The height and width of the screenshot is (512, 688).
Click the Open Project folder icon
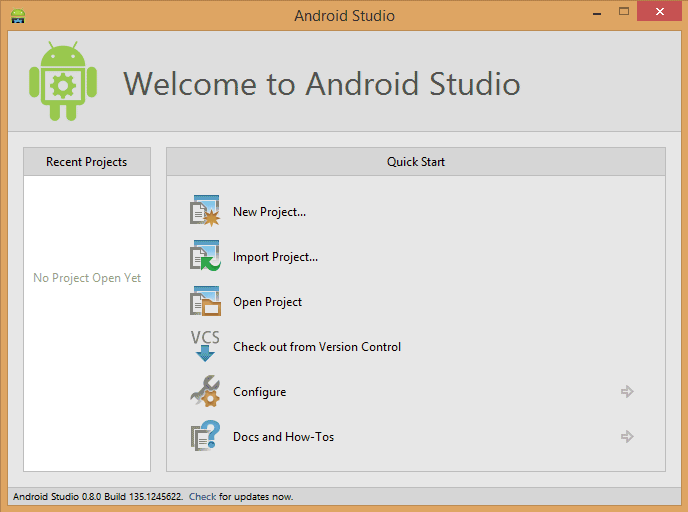coord(205,301)
